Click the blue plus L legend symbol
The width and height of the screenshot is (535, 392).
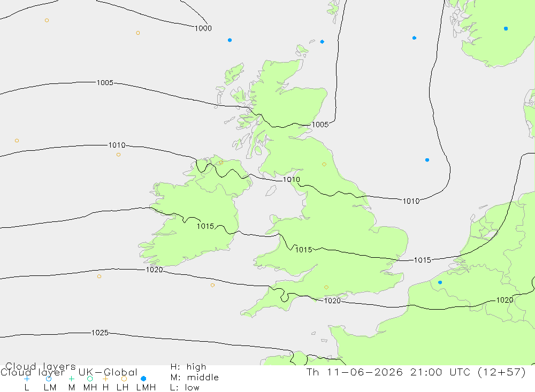pos(27,379)
